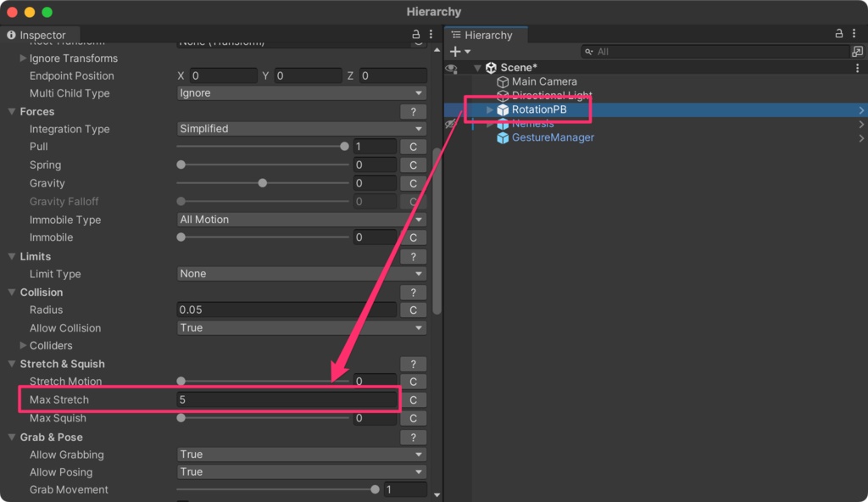The width and height of the screenshot is (868, 502).
Task: Click the Radius value field
Action: (x=287, y=310)
